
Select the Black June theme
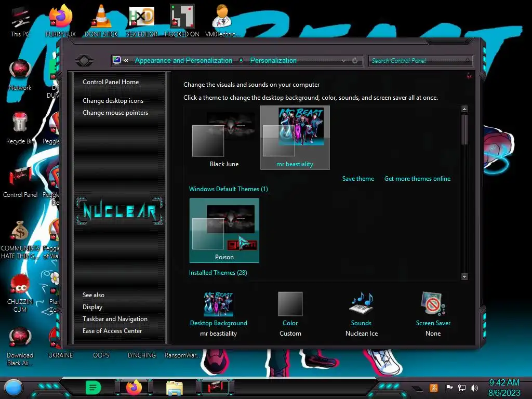pos(224,137)
